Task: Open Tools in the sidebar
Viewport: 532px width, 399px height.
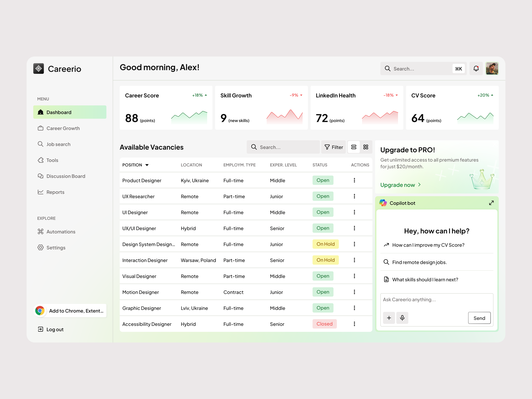Action: [x=70, y=160]
